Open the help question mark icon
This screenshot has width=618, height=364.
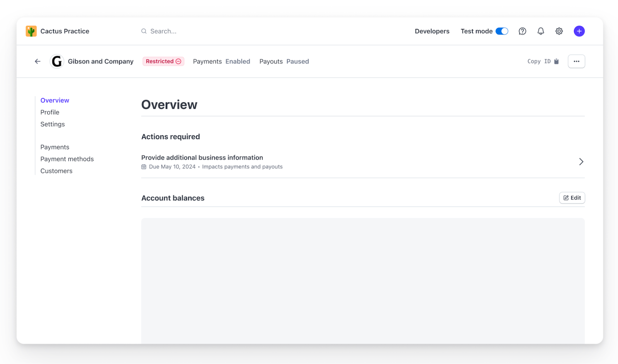tap(522, 31)
